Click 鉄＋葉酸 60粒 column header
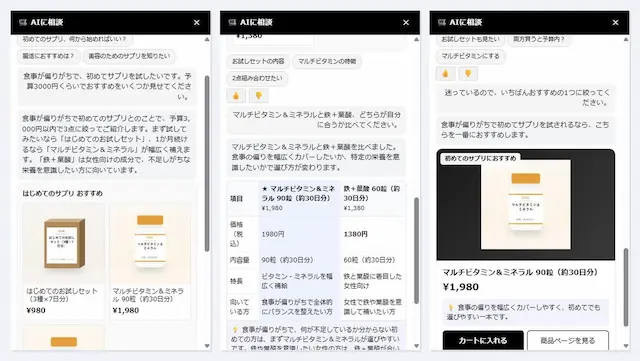Screen dimensions: 640x361 coord(372,198)
